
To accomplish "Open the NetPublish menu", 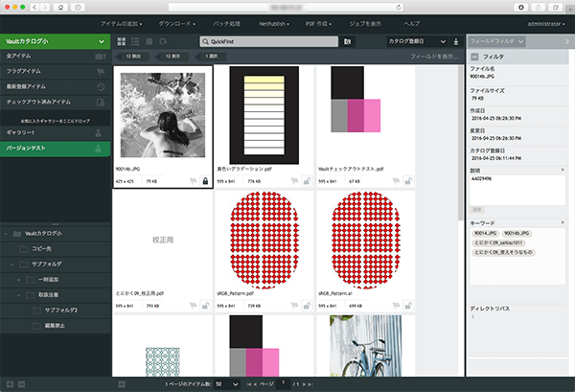I will click(x=274, y=24).
